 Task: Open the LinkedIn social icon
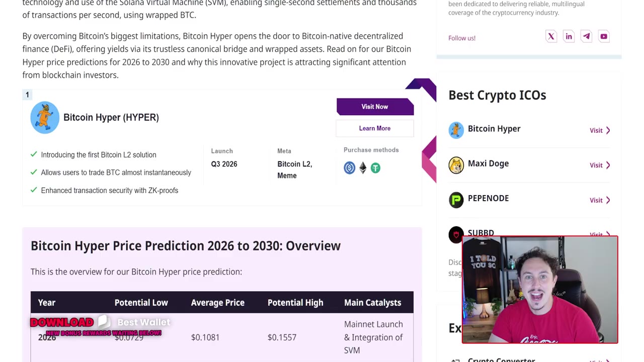[569, 36]
